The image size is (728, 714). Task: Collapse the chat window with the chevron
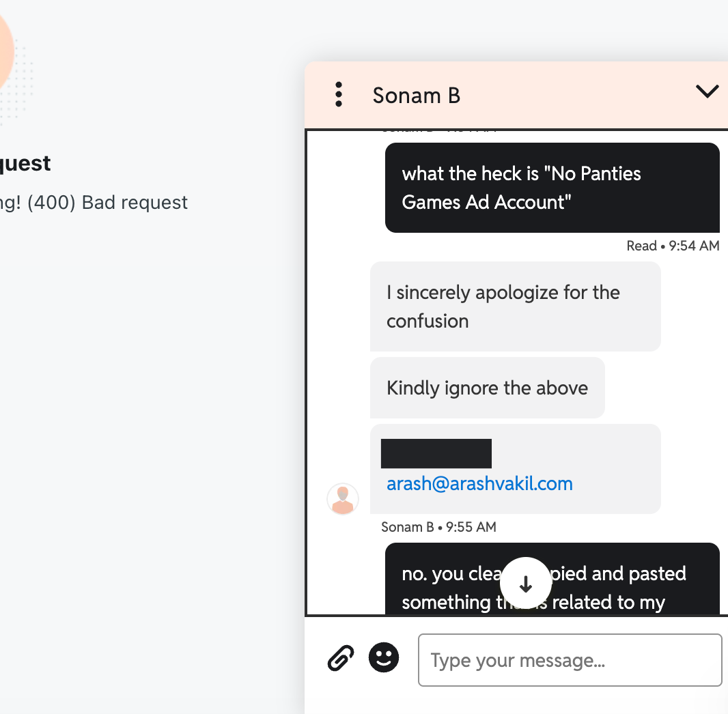[x=707, y=91]
